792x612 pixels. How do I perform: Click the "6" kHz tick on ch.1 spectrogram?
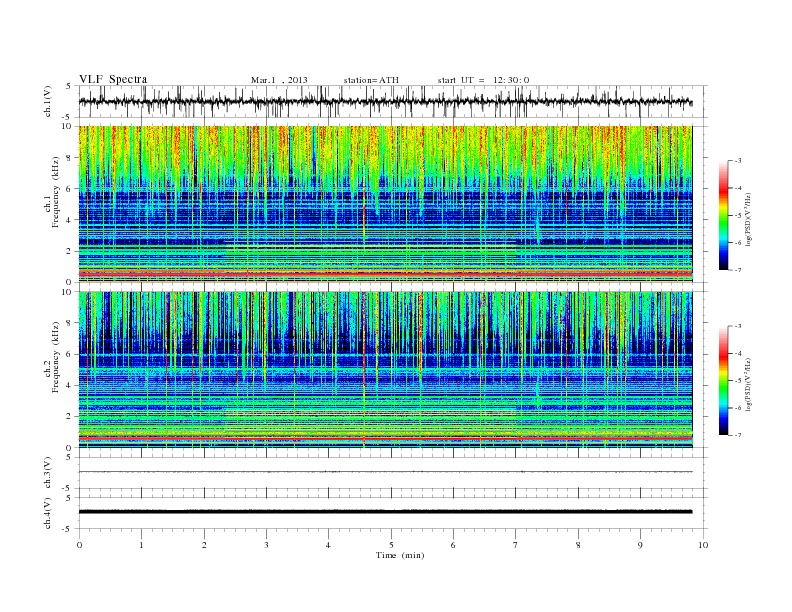coord(69,189)
